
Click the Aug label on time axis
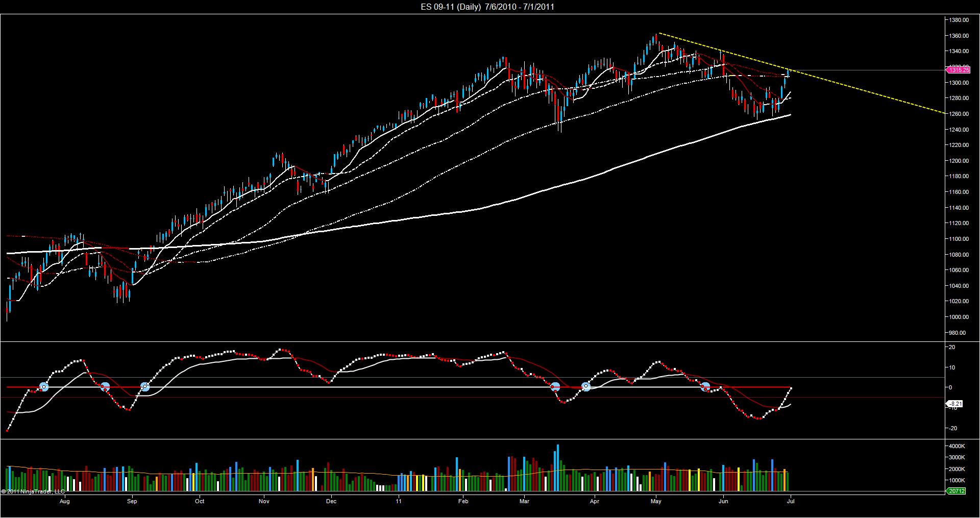pos(64,501)
